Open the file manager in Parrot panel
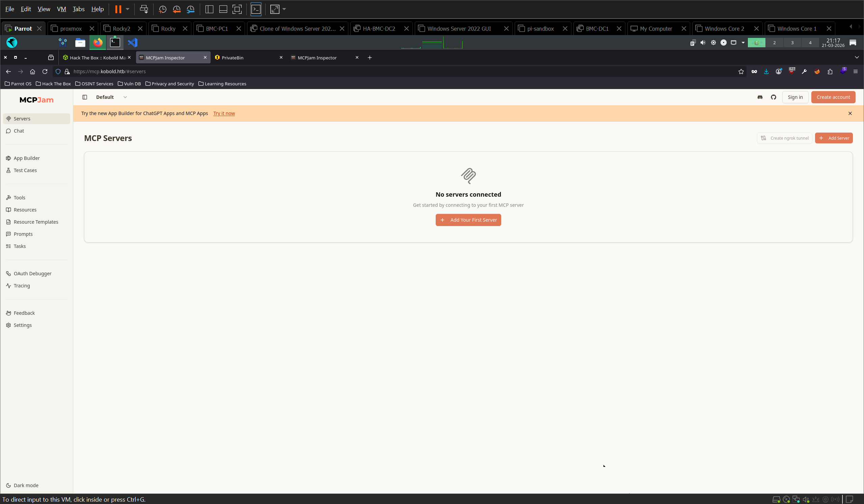 (80, 43)
